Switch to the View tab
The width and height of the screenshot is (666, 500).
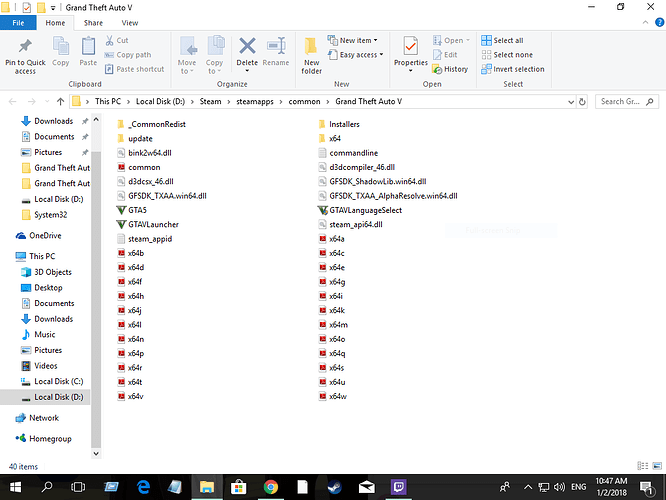tap(130, 23)
